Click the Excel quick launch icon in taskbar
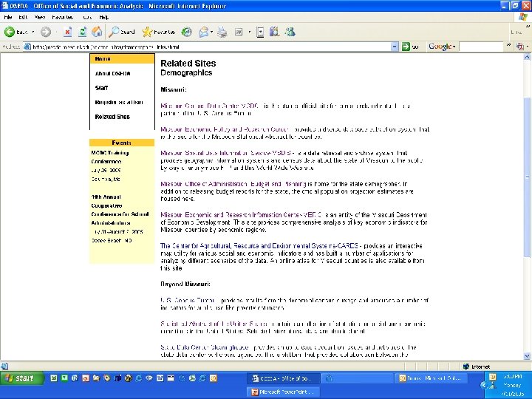The image size is (532, 399). tap(54, 378)
